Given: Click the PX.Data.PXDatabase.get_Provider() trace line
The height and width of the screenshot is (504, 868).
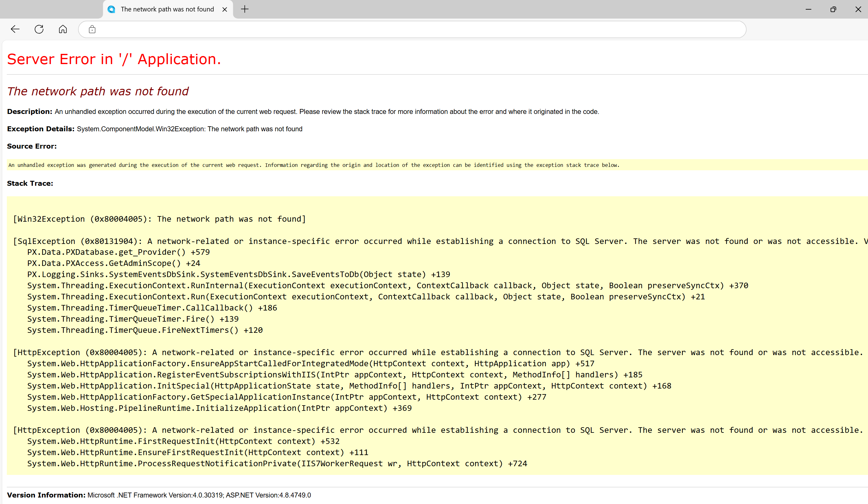Looking at the screenshot, I should pos(118,252).
